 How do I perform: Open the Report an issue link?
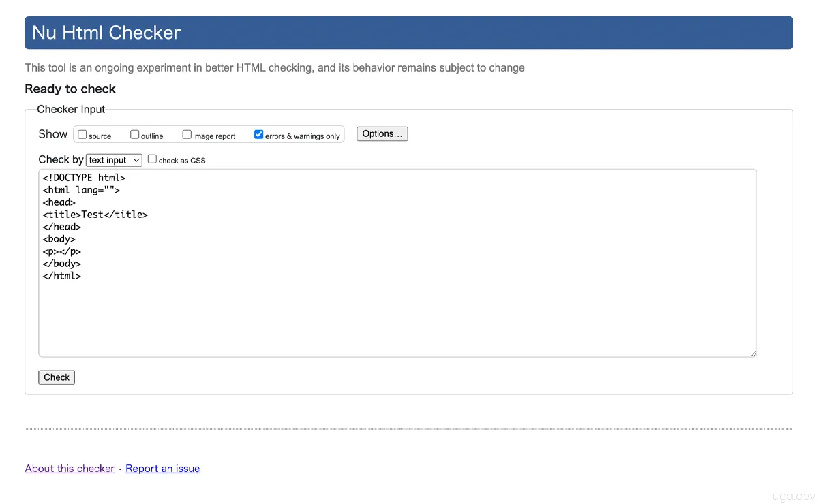click(x=163, y=469)
